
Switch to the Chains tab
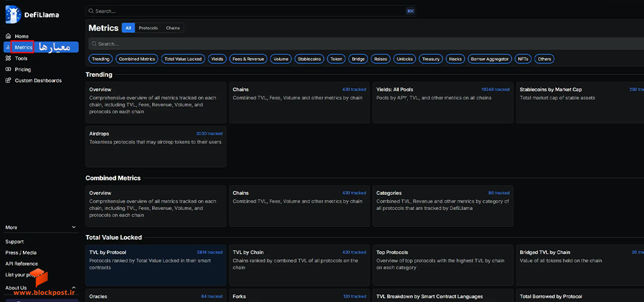point(173,28)
